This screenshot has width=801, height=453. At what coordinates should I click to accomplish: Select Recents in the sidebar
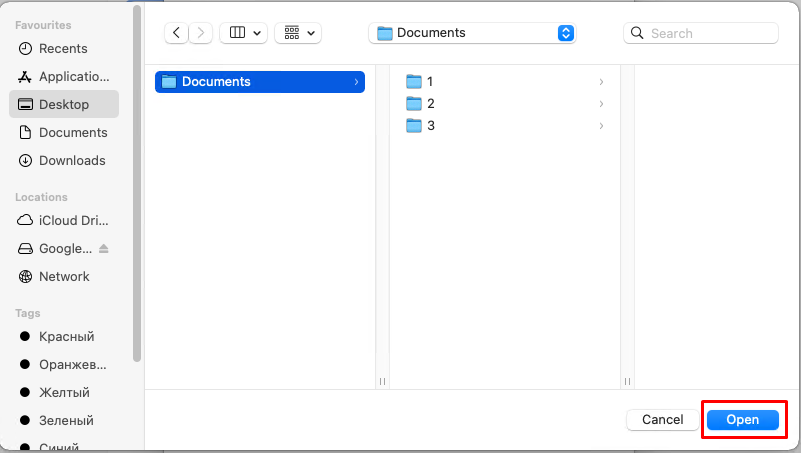pos(63,48)
